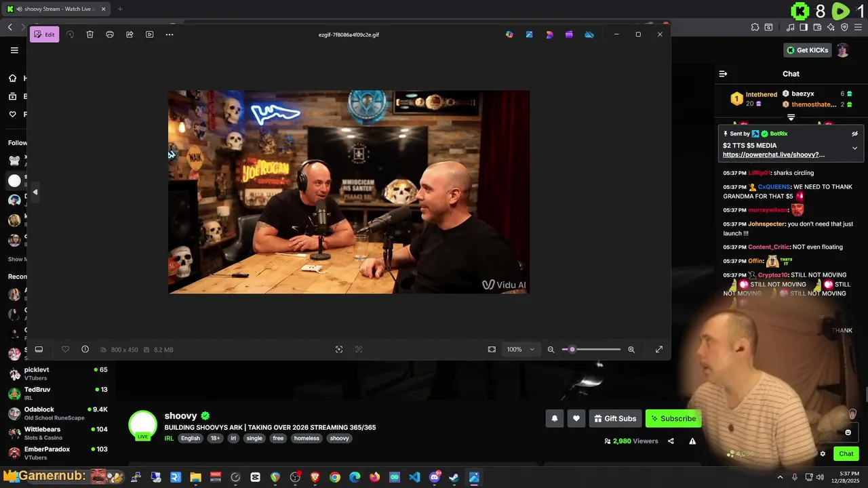
Task: Hide the pinned BotRix message
Action: [854, 134]
